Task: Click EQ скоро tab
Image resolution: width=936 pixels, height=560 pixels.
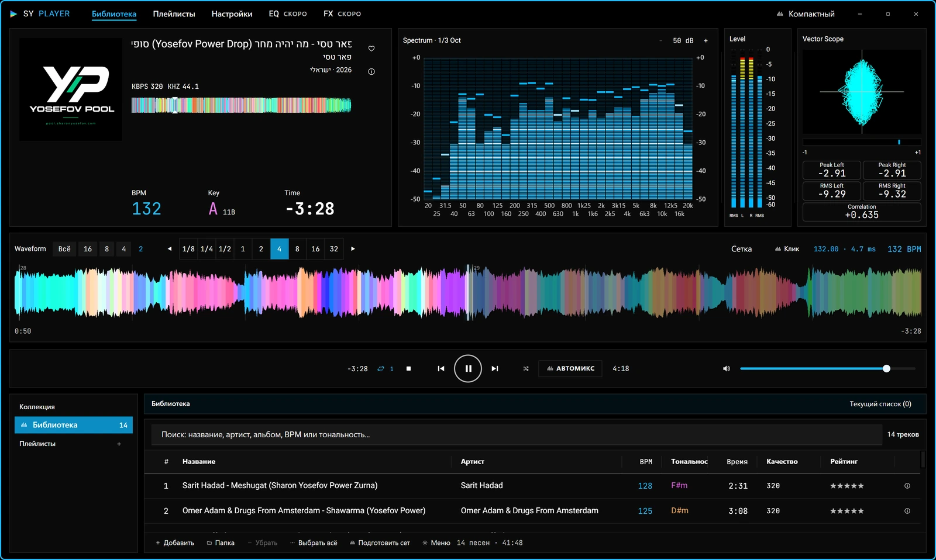Action: (287, 14)
